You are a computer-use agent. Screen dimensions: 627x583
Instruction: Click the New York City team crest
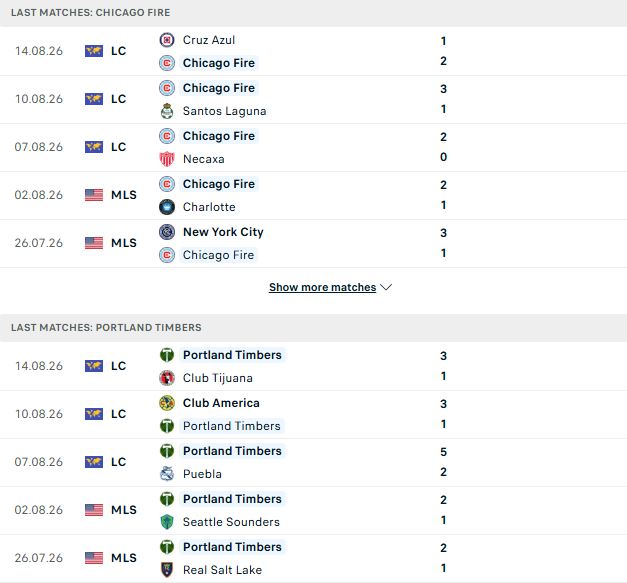tap(167, 232)
